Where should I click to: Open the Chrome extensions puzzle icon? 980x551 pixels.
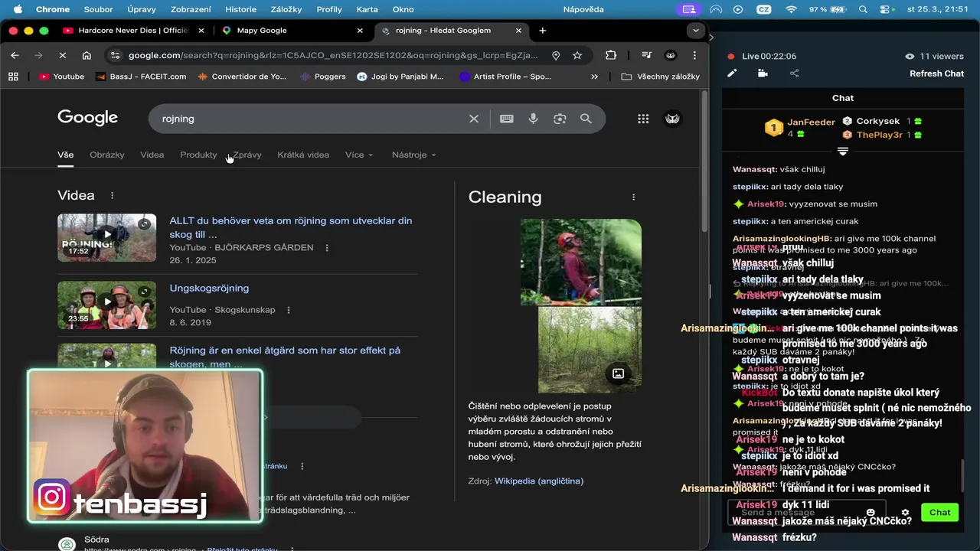pyautogui.click(x=610, y=55)
